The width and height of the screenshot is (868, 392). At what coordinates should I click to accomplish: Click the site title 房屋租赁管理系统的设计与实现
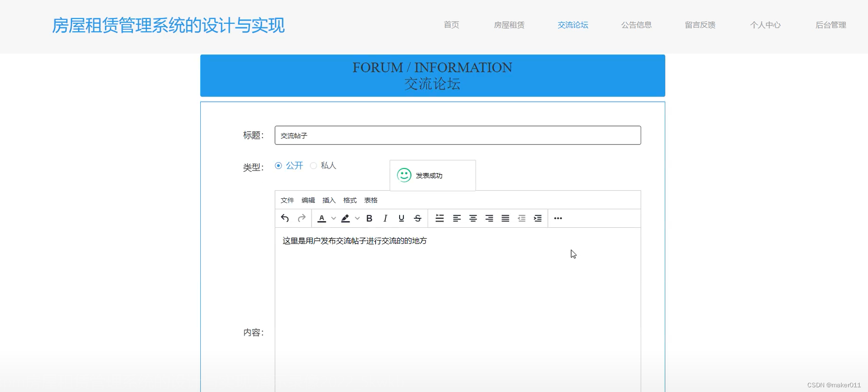(x=168, y=26)
